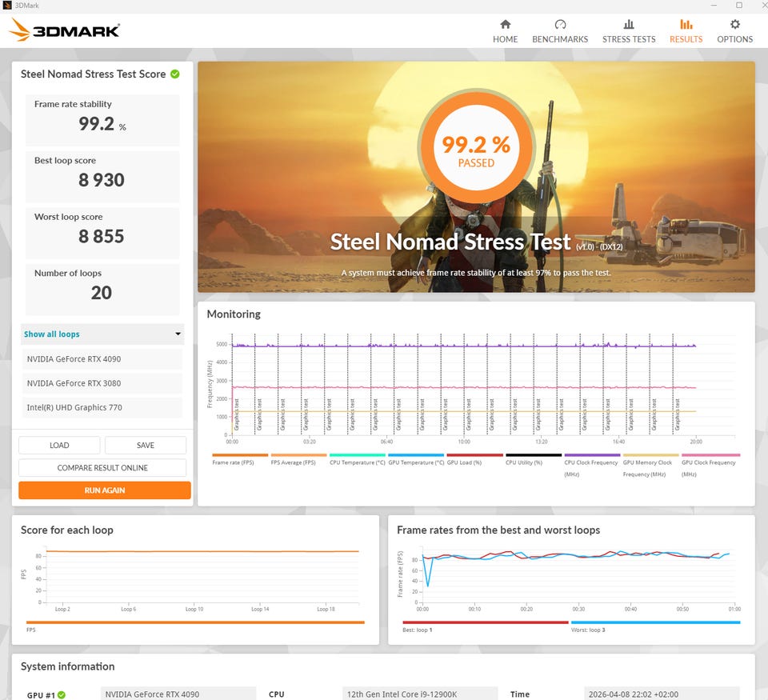Click the Loop 10 axis label
This screenshot has width=768, height=700.
point(194,610)
